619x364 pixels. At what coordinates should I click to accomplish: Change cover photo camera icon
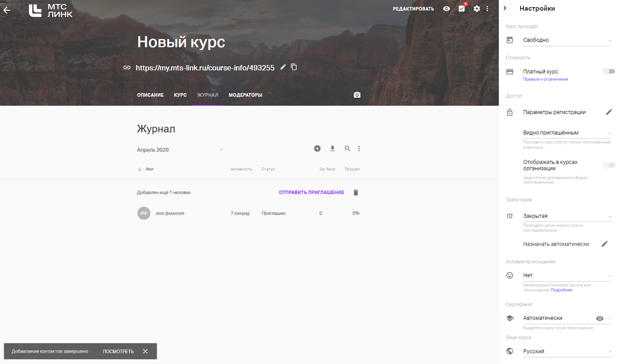pyautogui.click(x=357, y=95)
